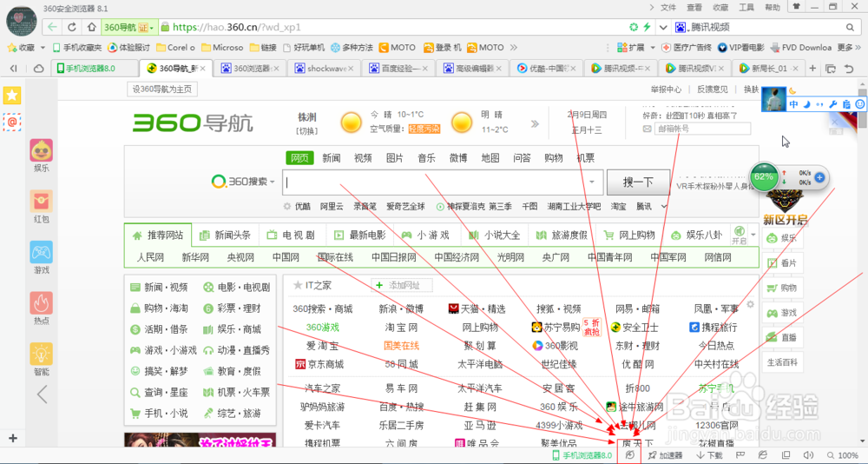
Task: Expand address bar history dropdown chevron
Action: (x=663, y=27)
